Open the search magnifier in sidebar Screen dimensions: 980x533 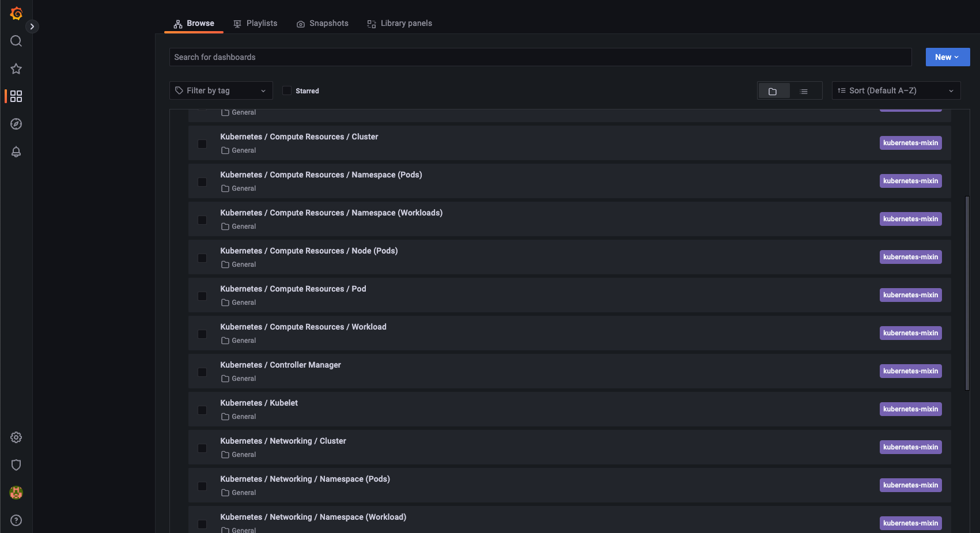tap(16, 41)
